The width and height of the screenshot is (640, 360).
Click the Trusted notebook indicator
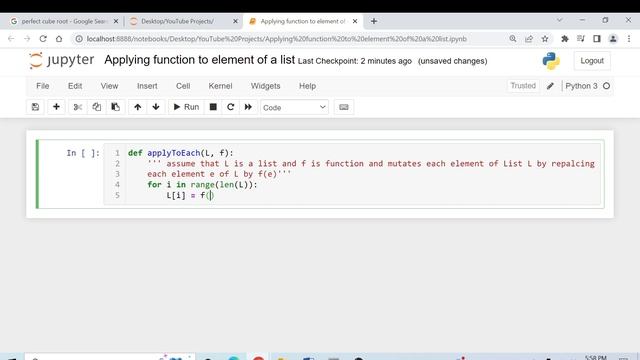click(523, 86)
